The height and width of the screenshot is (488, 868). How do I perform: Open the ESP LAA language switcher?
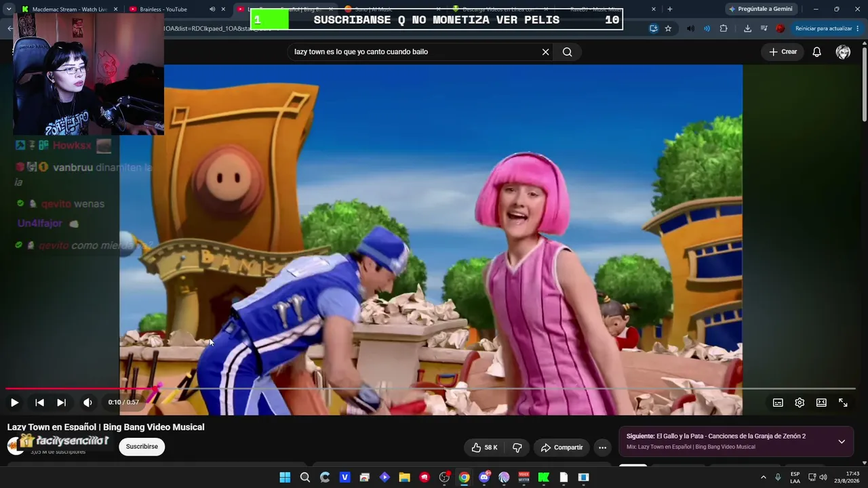(x=795, y=477)
